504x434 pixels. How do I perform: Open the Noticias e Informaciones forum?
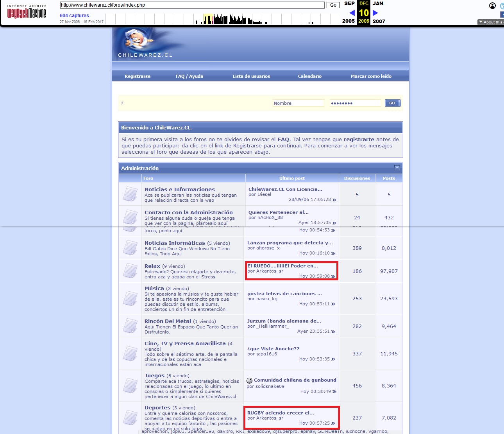click(180, 190)
